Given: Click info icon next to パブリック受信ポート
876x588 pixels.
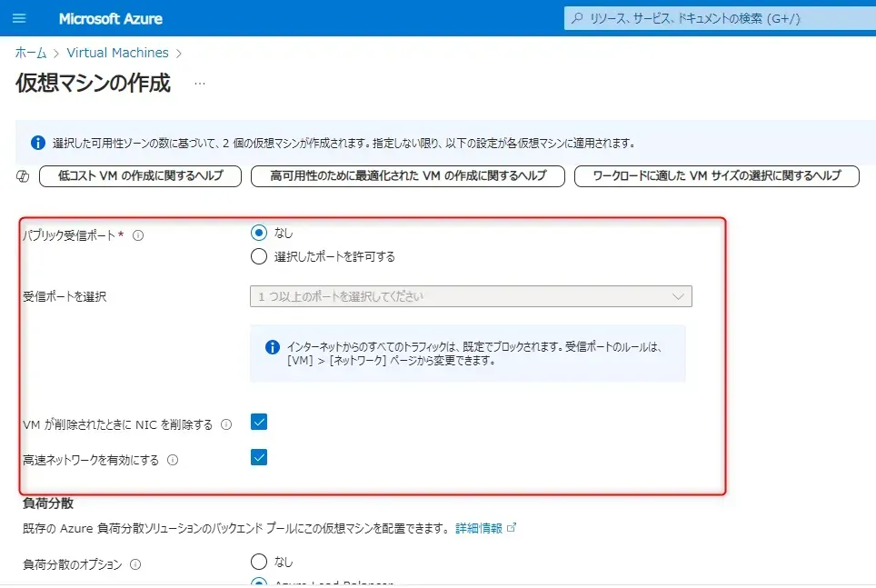Looking at the screenshot, I should click(x=139, y=235).
